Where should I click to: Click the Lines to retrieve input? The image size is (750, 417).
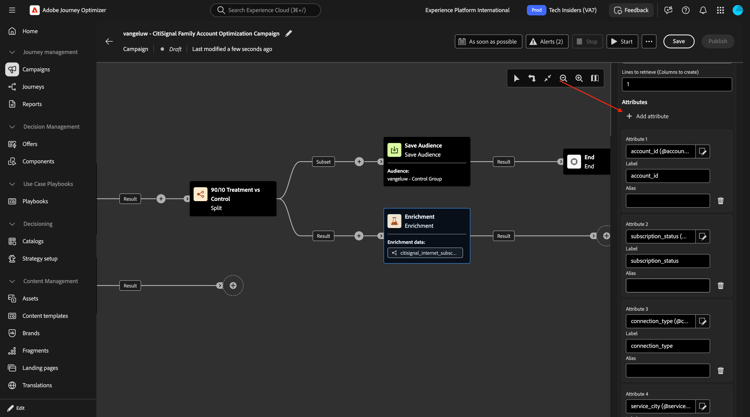point(676,84)
